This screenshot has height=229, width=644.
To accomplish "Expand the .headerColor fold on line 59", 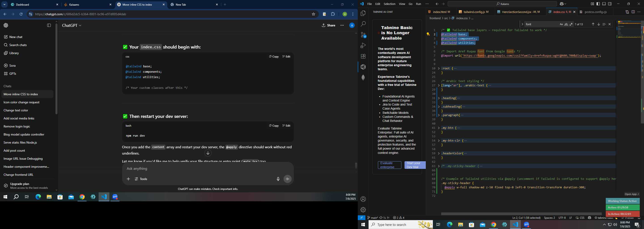I will click(439, 153).
